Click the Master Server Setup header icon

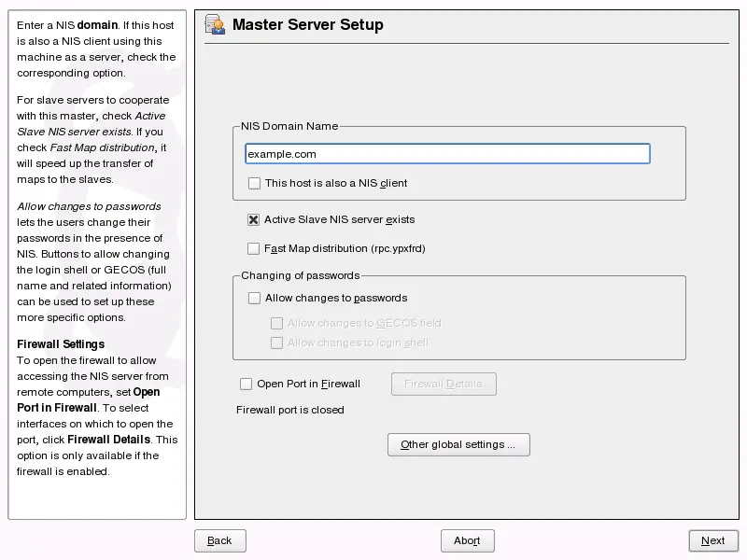[x=213, y=25]
